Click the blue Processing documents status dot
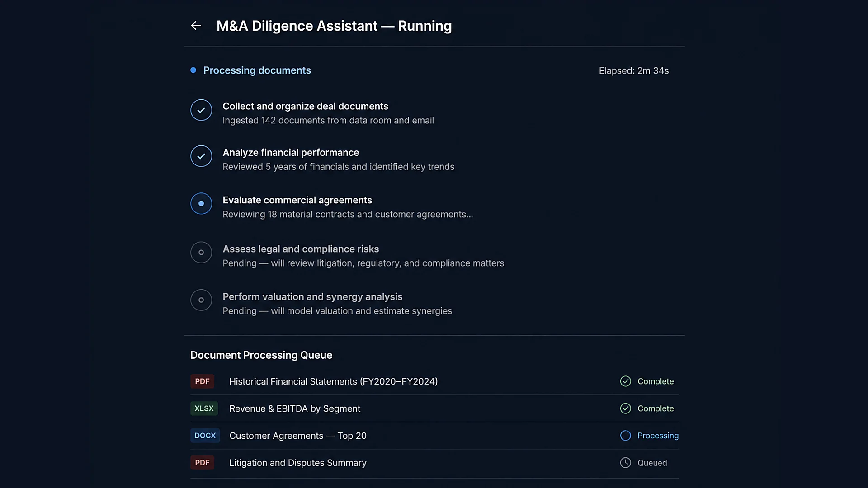 tap(193, 70)
